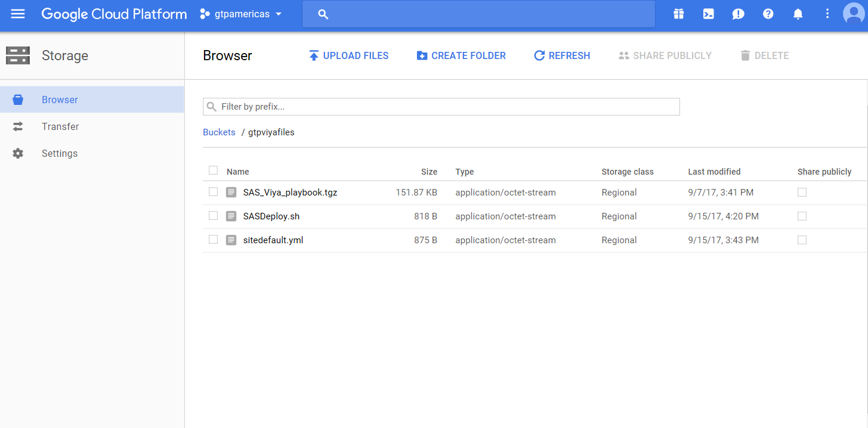Open the navigation hamburger menu
Image resolution: width=868 pixels, height=428 pixels.
tap(18, 13)
